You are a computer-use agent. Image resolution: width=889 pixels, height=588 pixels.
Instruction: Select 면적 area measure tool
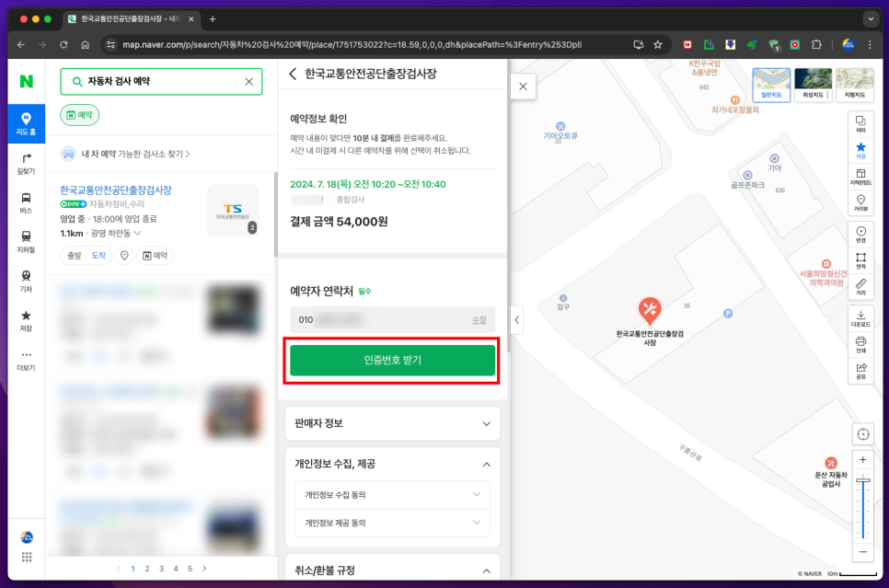coord(860,260)
